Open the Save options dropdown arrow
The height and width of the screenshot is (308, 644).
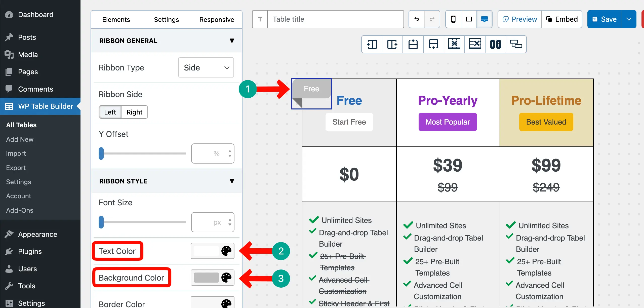tap(629, 19)
